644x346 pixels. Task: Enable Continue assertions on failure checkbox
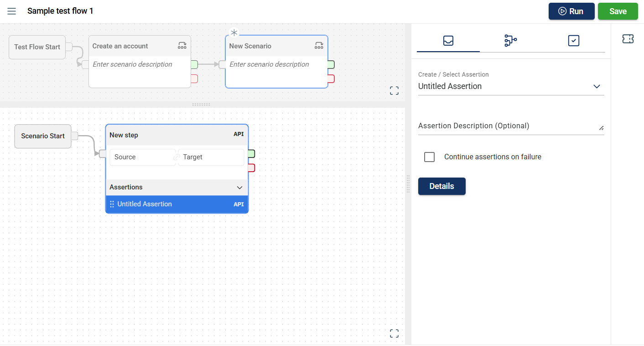click(429, 157)
